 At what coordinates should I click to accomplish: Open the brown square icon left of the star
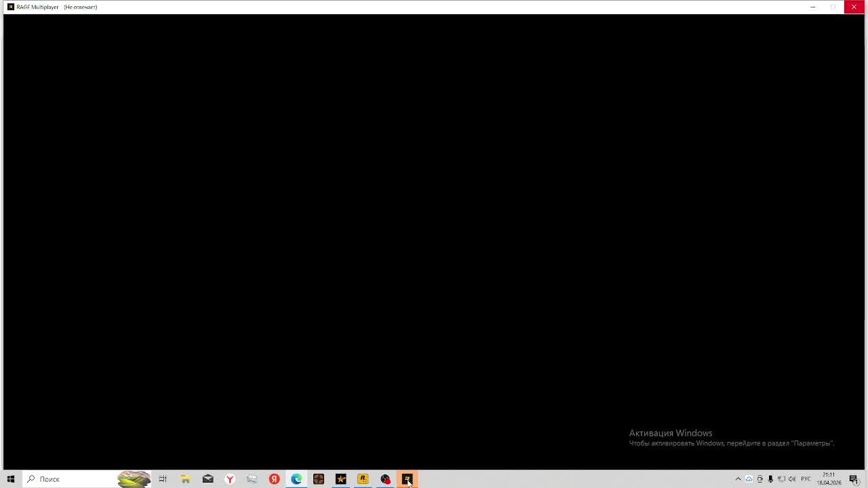coord(319,479)
